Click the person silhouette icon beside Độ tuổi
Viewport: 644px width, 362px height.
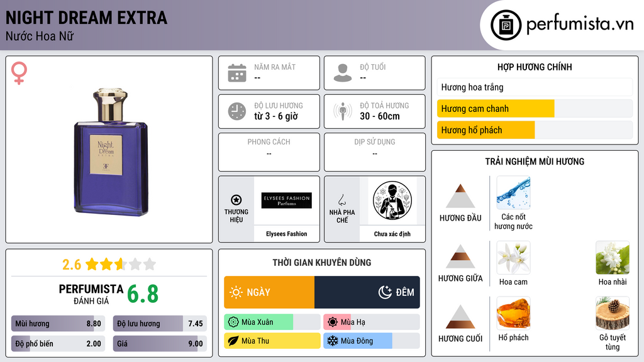coord(343,73)
